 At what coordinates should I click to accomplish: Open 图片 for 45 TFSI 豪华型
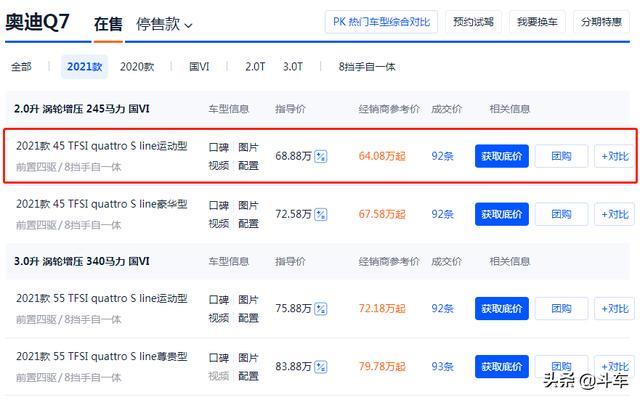pos(249,205)
